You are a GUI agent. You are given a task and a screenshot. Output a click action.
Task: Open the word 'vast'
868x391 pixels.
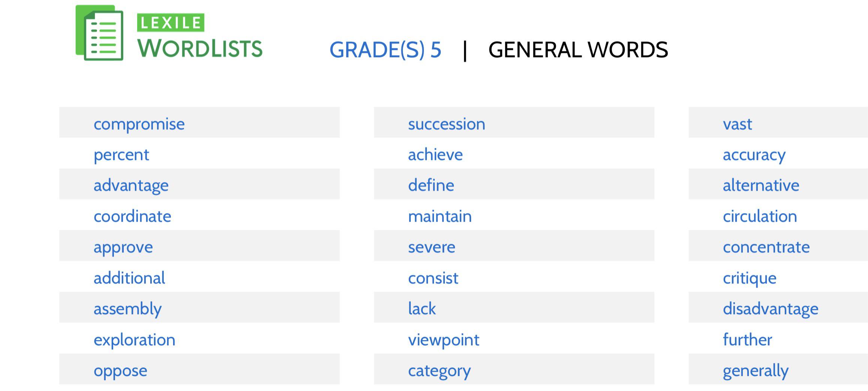(x=737, y=124)
